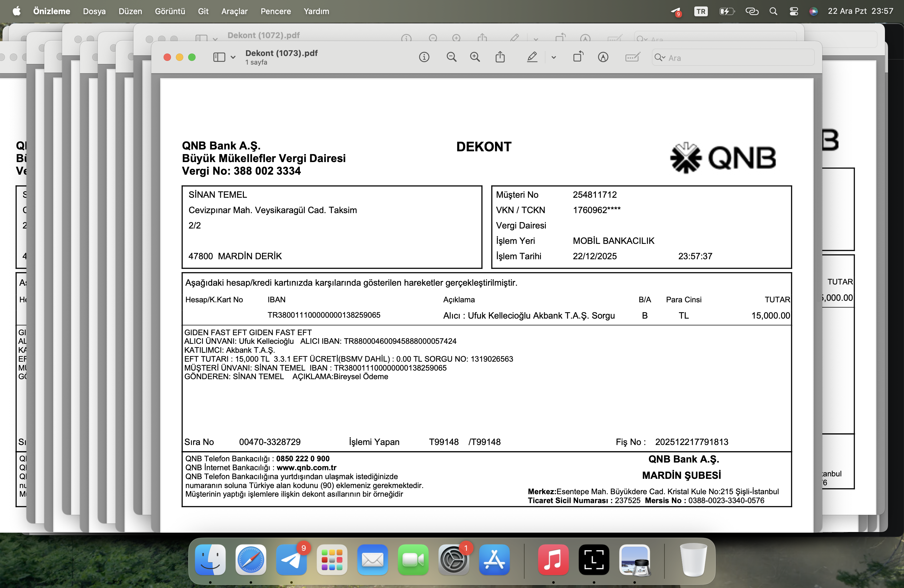Click the Dekont (1073).pdf window title

281,53
